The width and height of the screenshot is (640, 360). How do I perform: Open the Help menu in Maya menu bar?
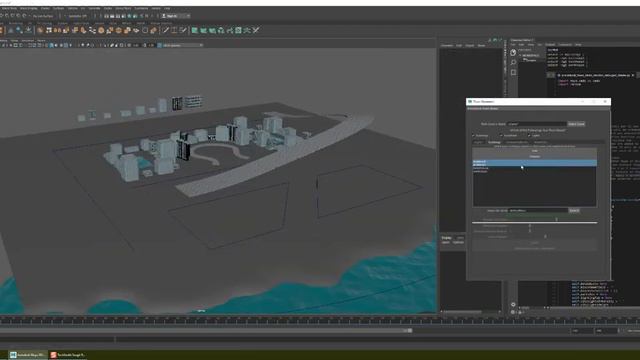point(167,8)
